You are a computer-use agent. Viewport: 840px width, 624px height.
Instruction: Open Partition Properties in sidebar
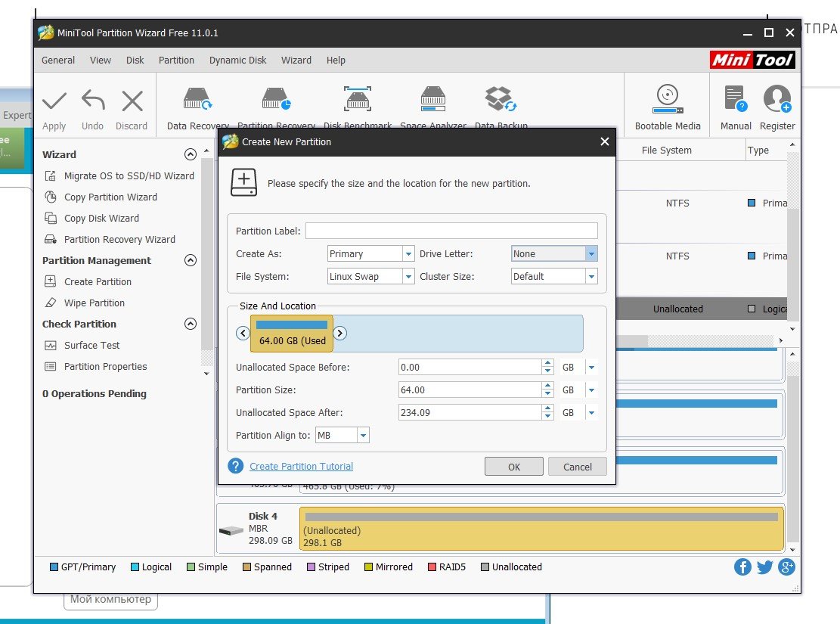pos(105,367)
